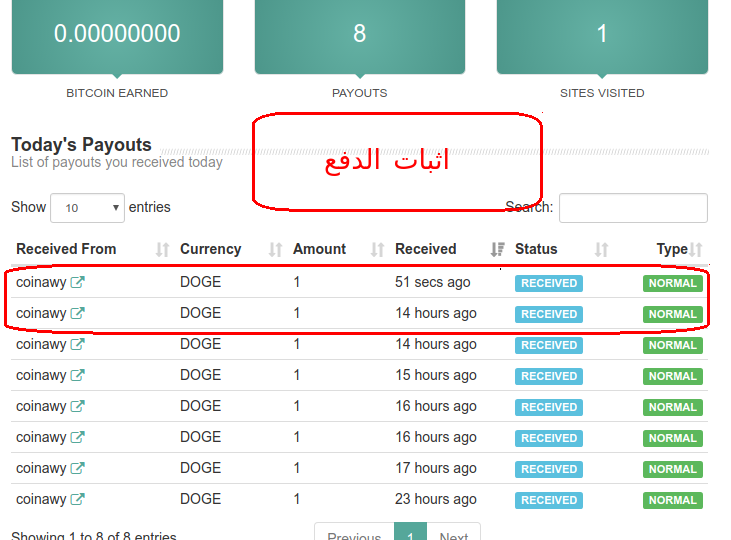731x540 pixels.
Task: Go to Next page
Action: (x=454, y=534)
